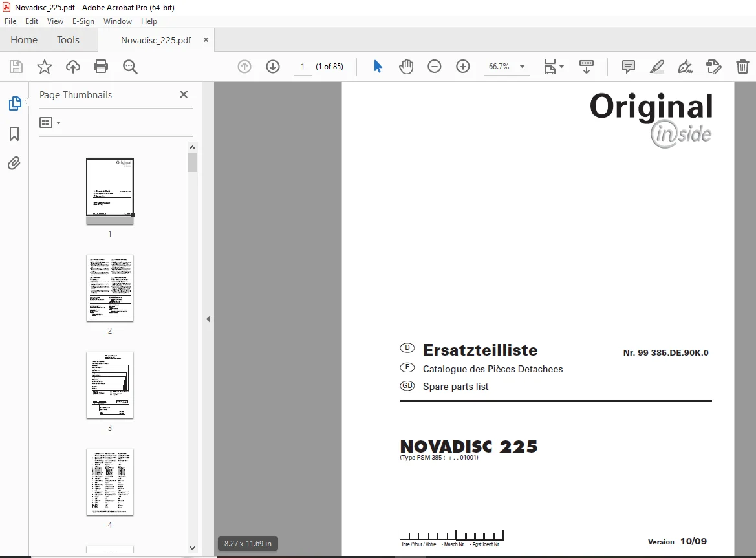Open the Help menu
The height and width of the screenshot is (558, 756).
click(149, 21)
